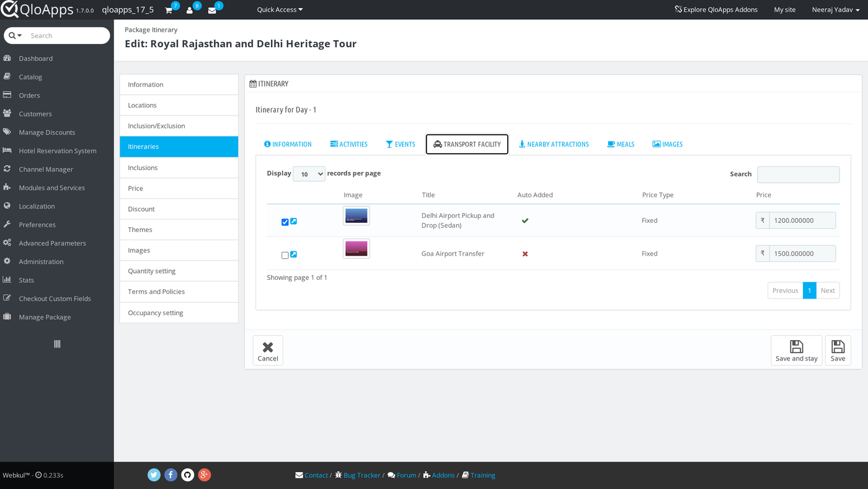Go to Next page in pagination
This screenshot has width=868, height=489.
click(828, 290)
